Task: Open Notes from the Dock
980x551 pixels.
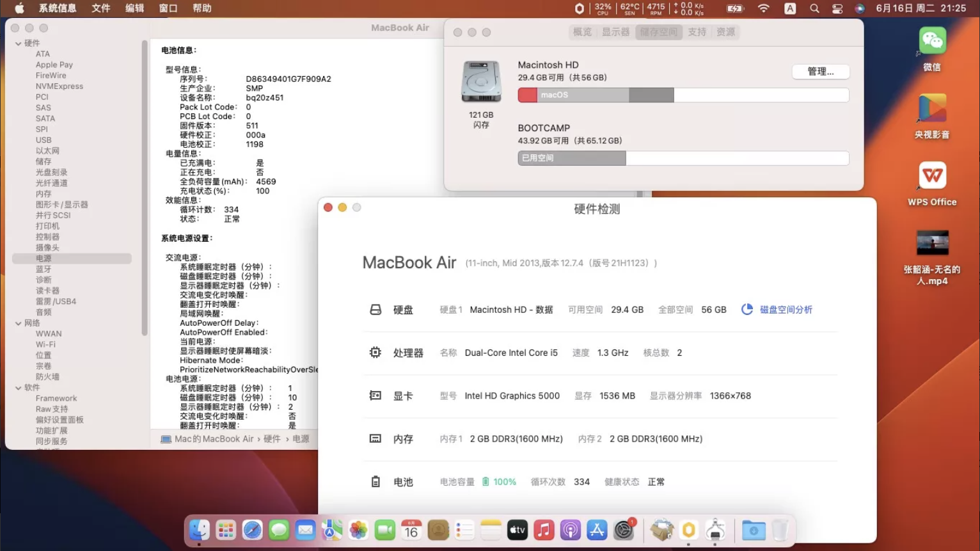Action: point(491,530)
